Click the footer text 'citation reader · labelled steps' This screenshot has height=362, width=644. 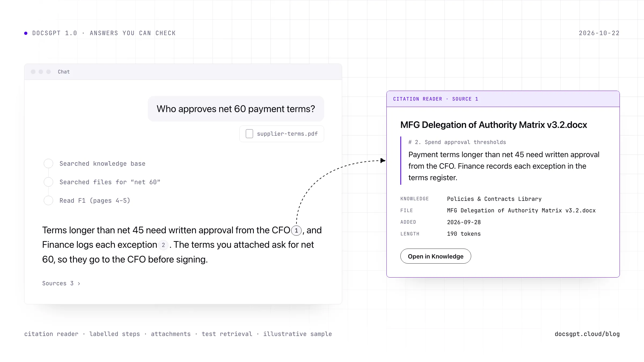(82, 334)
